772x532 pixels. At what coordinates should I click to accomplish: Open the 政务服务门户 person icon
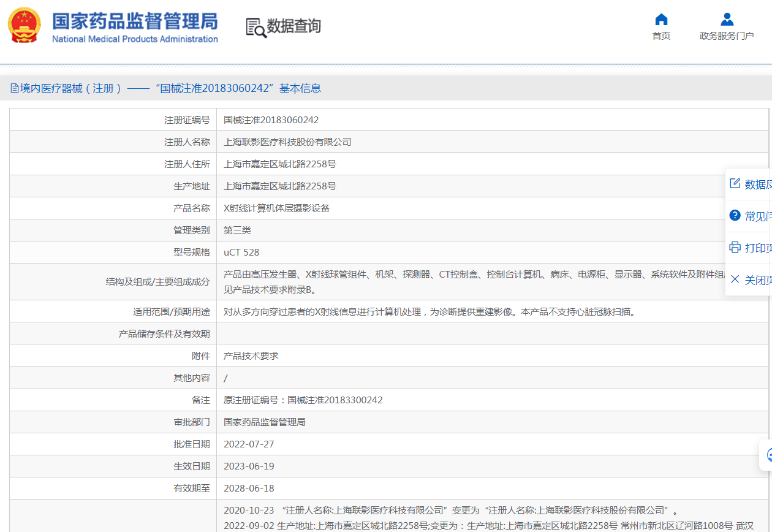(x=727, y=19)
